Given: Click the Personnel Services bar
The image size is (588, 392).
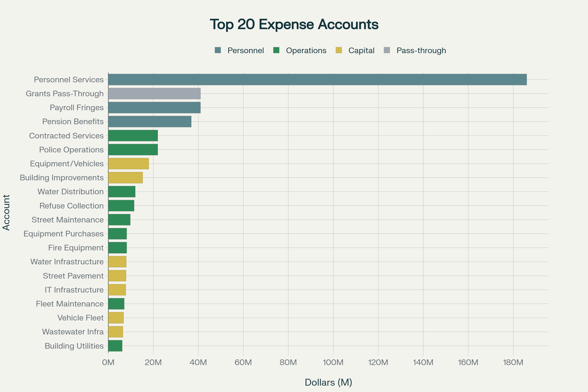Looking at the screenshot, I should click(317, 79).
